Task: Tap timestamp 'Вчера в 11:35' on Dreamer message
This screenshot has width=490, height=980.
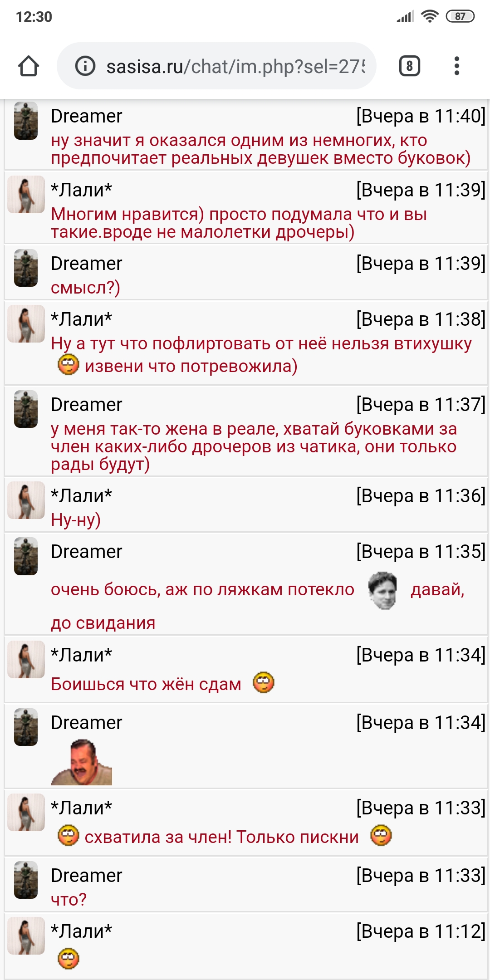Action: click(x=421, y=552)
